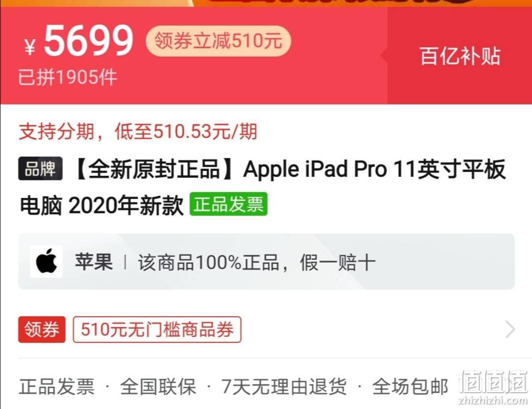Open the 该商品100%正品 guarantee banner
The height and width of the screenshot is (409, 532).
tap(266, 261)
